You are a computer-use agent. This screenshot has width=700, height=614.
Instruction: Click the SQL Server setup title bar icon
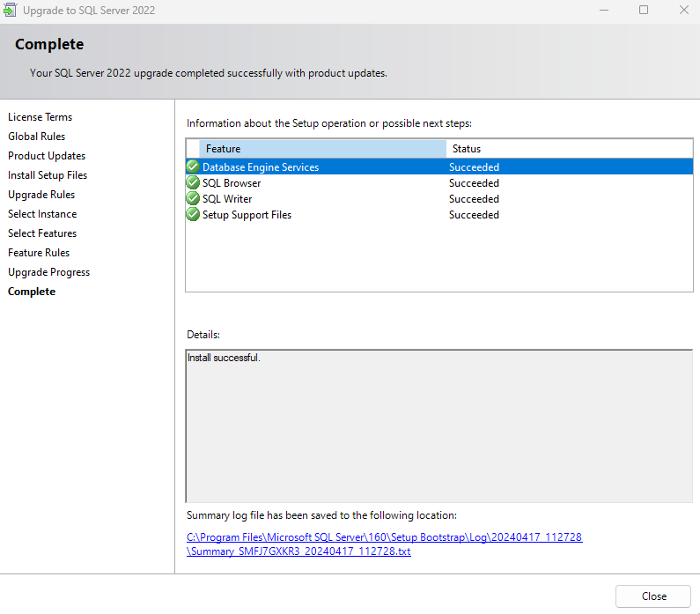10,10
